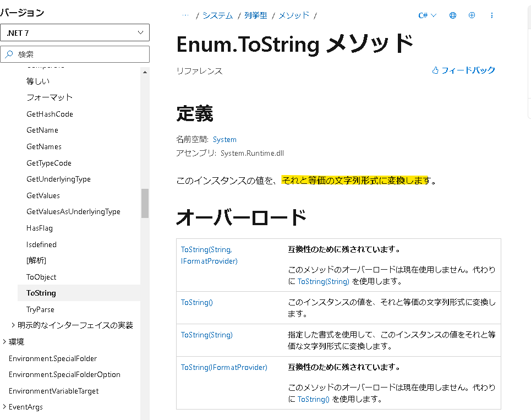The height and width of the screenshot is (420, 531).
Task: Open ToString(String, IFormatProvider) overload link
Action: [x=209, y=255]
